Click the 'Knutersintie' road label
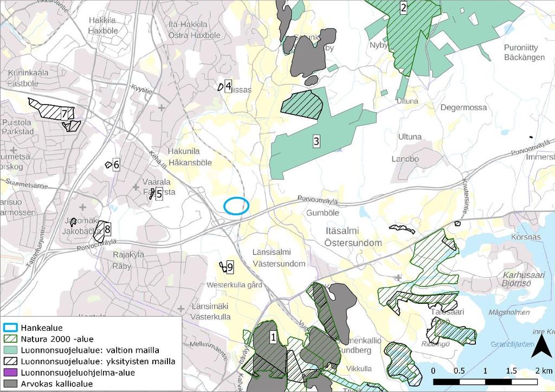Viewport: 555px width, 392px height. 467,197
